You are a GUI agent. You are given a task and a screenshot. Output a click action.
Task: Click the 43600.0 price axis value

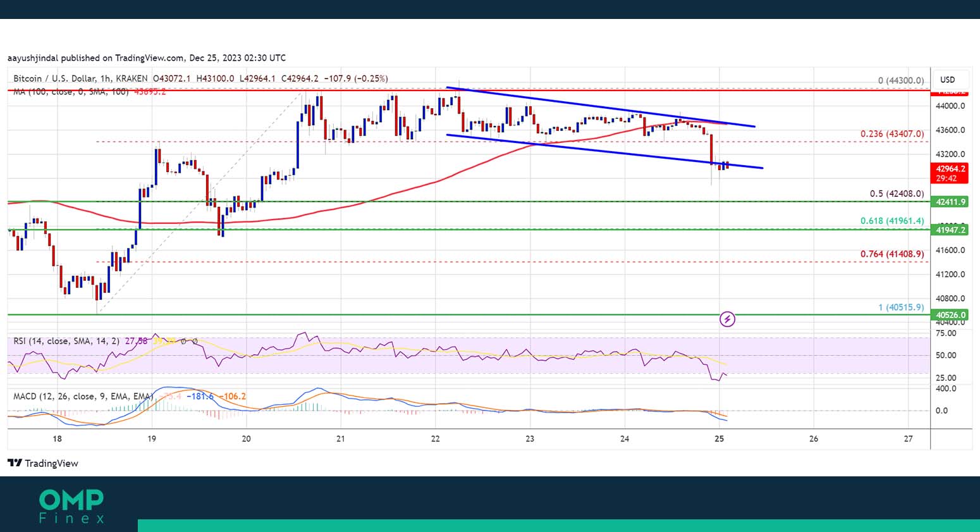coord(950,130)
